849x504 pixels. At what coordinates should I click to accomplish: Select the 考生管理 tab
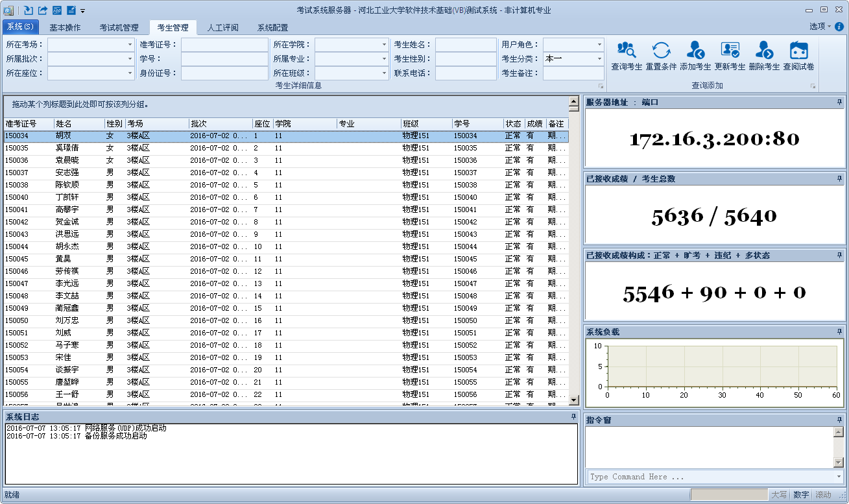pos(173,28)
